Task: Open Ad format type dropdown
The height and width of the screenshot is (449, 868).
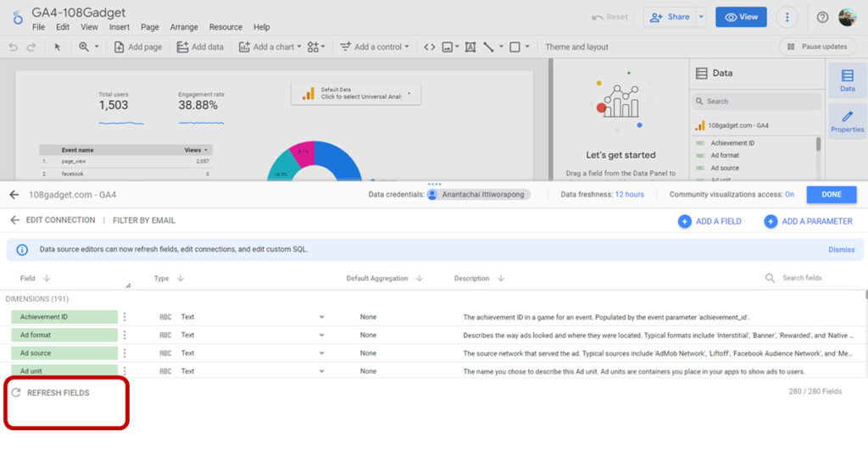Action: (x=321, y=335)
